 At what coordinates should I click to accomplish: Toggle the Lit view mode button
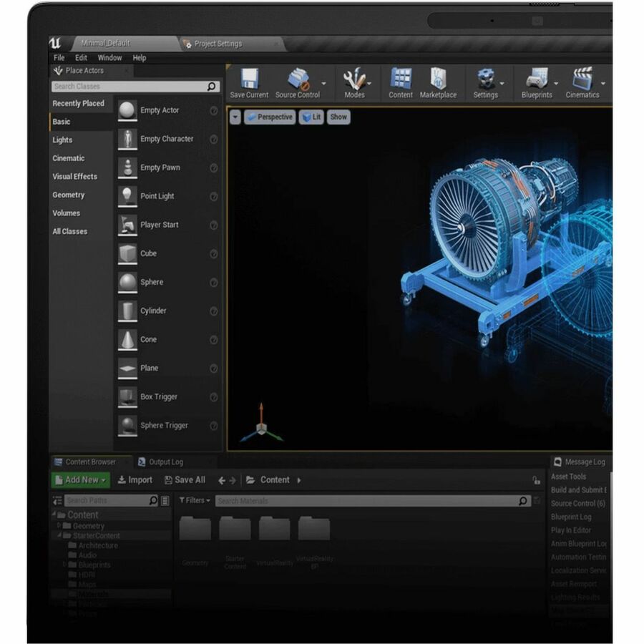pos(311,117)
